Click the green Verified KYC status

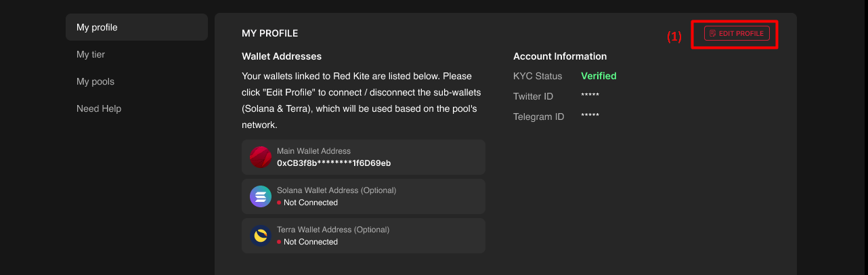pyautogui.click(x=599, y=76)
